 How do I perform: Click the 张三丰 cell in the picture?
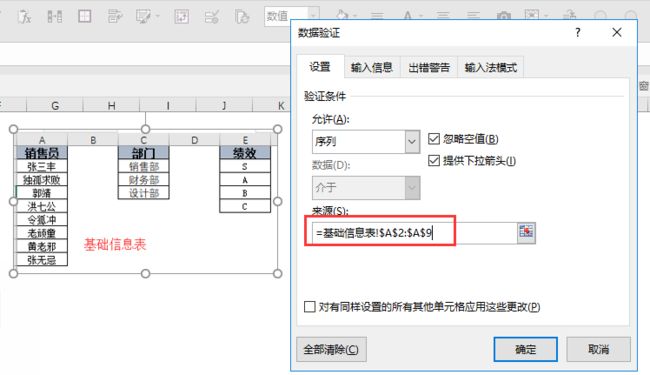click(41, 167)
